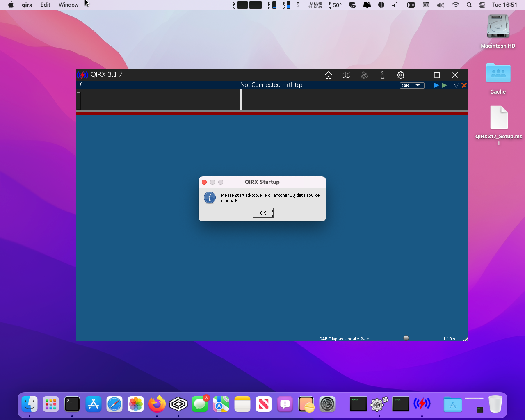This screenshot has width=525, height=420.
Task: Open Spotlight search in menu bar
Action: [469, 5]
